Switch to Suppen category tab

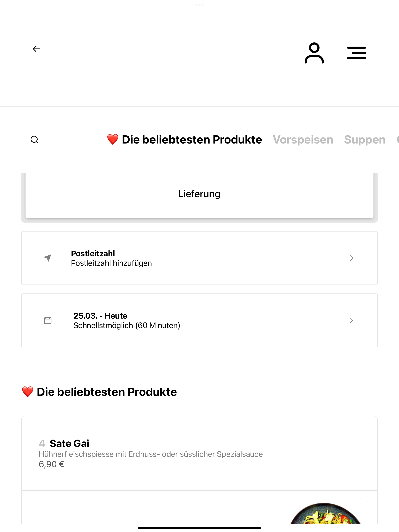tap(365, 140)
